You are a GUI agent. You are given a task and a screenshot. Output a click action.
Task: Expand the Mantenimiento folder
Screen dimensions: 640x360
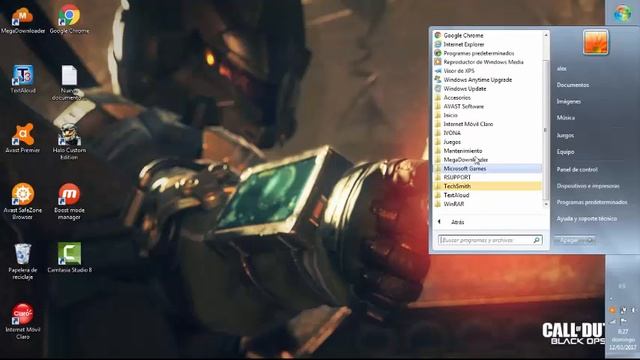coord(488,151)
